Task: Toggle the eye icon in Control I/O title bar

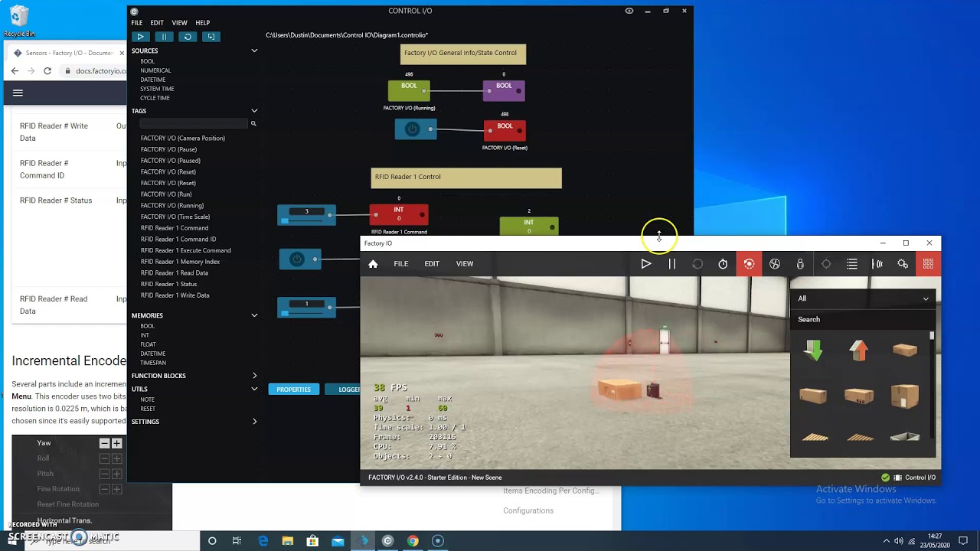Action: tap(629, 11)
